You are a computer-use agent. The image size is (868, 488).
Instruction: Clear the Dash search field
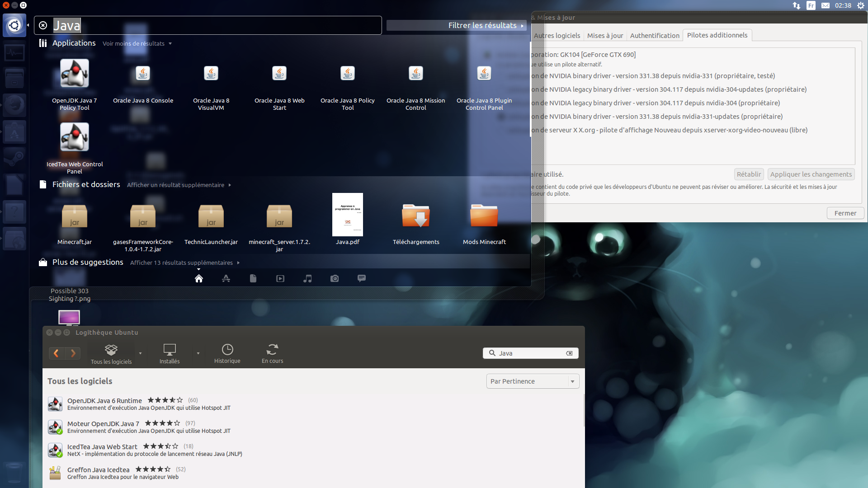pyautogui.click(x=43, y=26)
